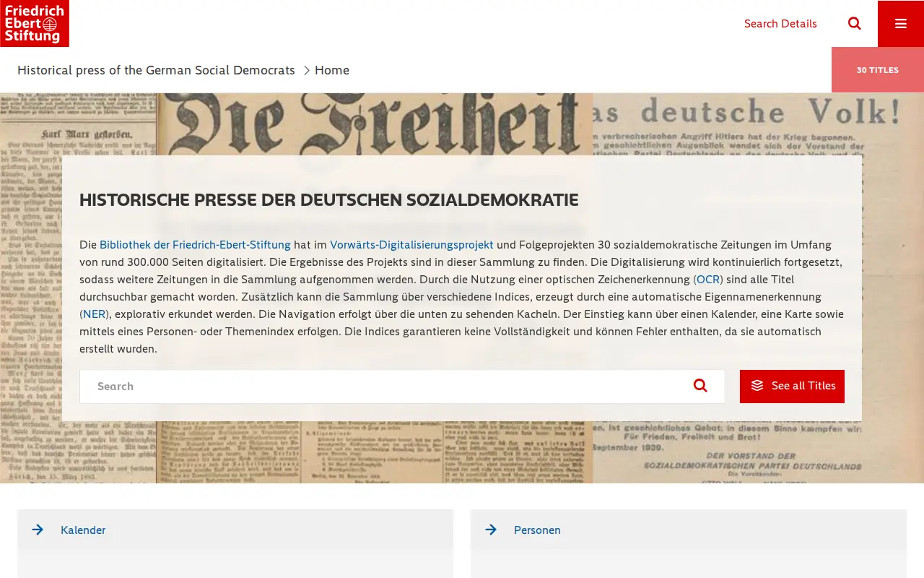This screenshot has height=578, width=924.
Task: Open the hamburger menu
Action: [901, 24]
